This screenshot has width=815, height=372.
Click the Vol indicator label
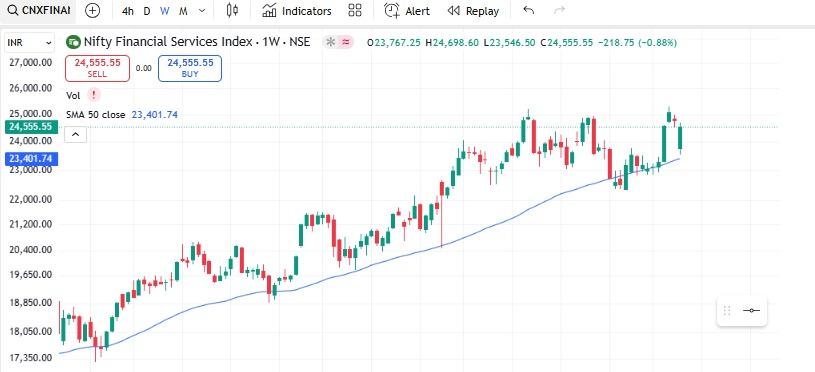click(73, 95)
